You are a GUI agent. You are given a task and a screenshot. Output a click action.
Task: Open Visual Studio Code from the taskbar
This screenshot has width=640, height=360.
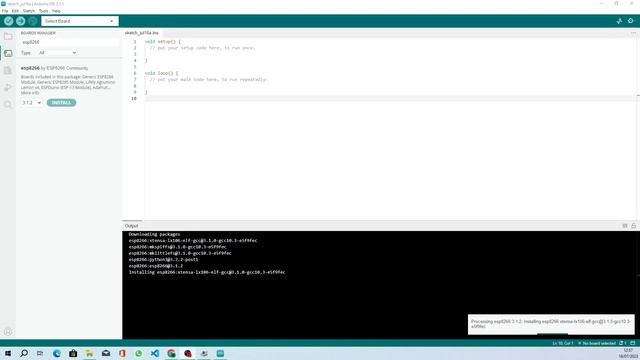[x=155, y=353]
